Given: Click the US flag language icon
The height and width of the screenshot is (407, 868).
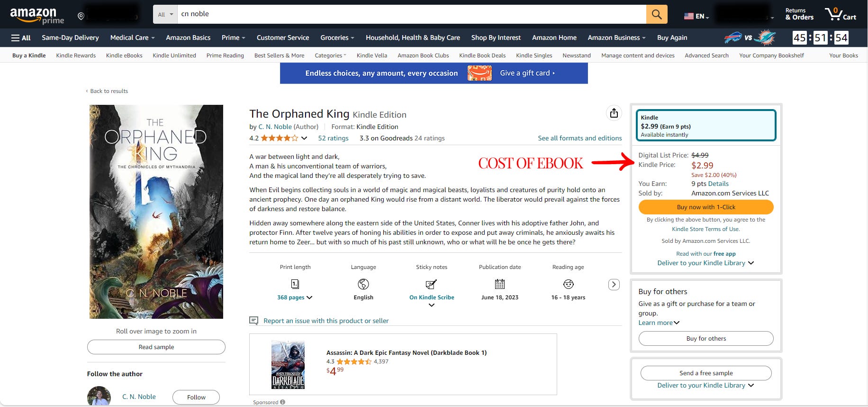Looking at the screenshot, I should [x=689, y=16].
